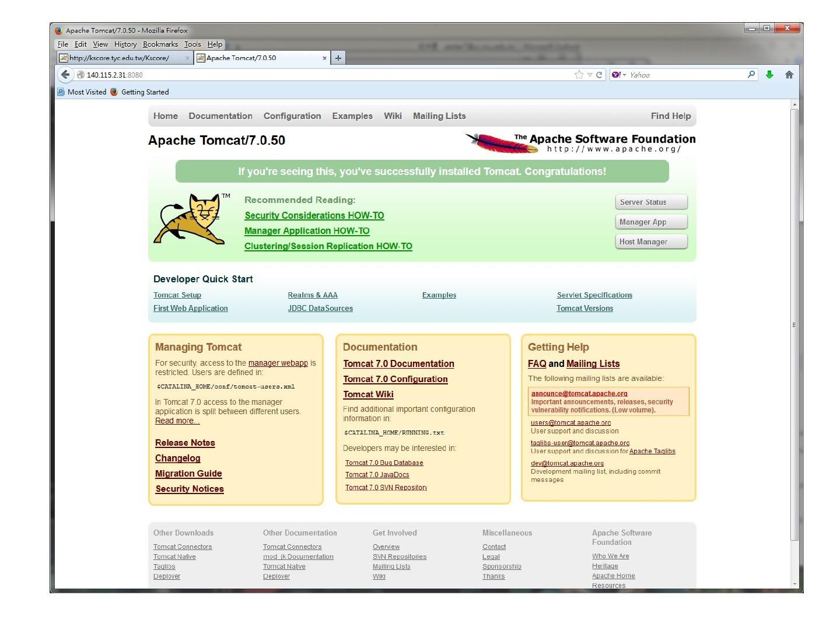Open Security Considerations HOW-TO link
The image size is (840, 630).
314,216
